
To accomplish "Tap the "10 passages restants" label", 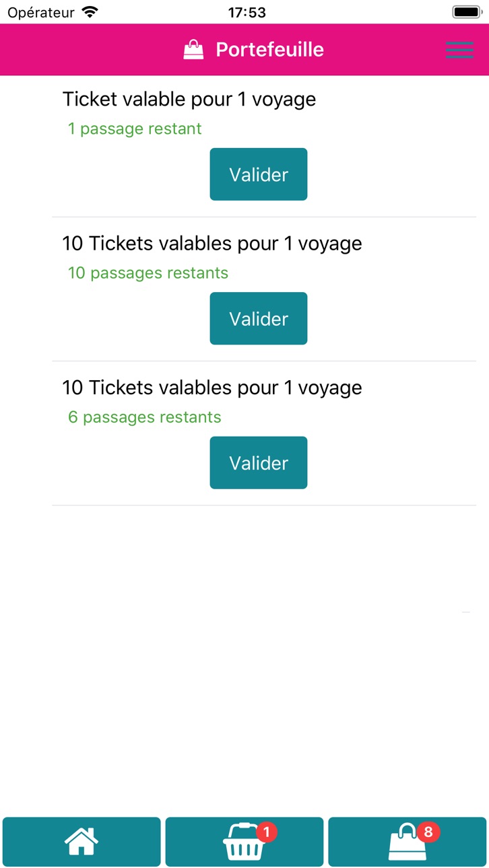I will coord(148,273).
